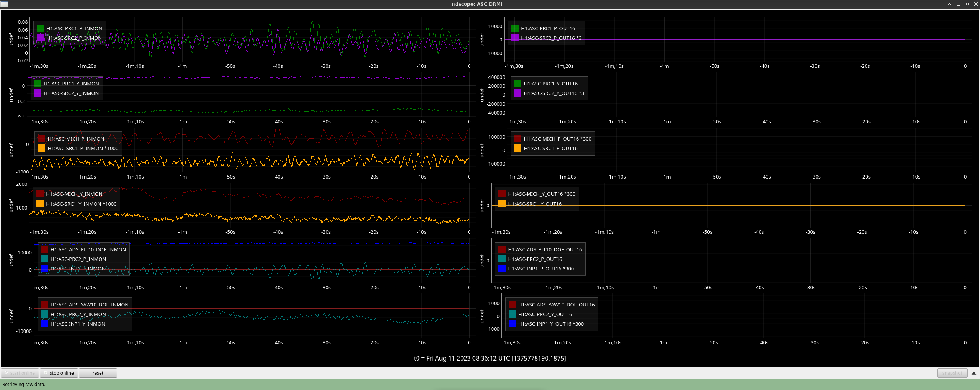Click the green H1:ASC-PRC1_P_INMON legend swatch

click(40, 28)
